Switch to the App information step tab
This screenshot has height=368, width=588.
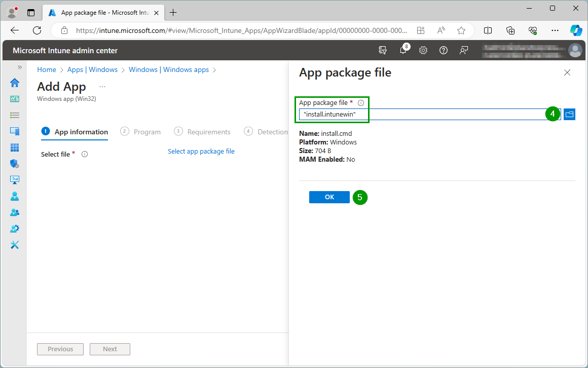click(x=75, y=132)
